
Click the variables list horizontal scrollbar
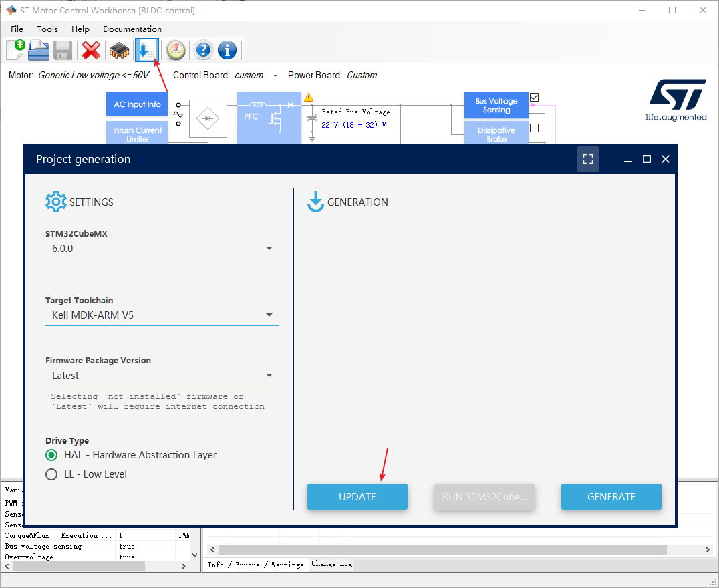[x=79, y=567]
